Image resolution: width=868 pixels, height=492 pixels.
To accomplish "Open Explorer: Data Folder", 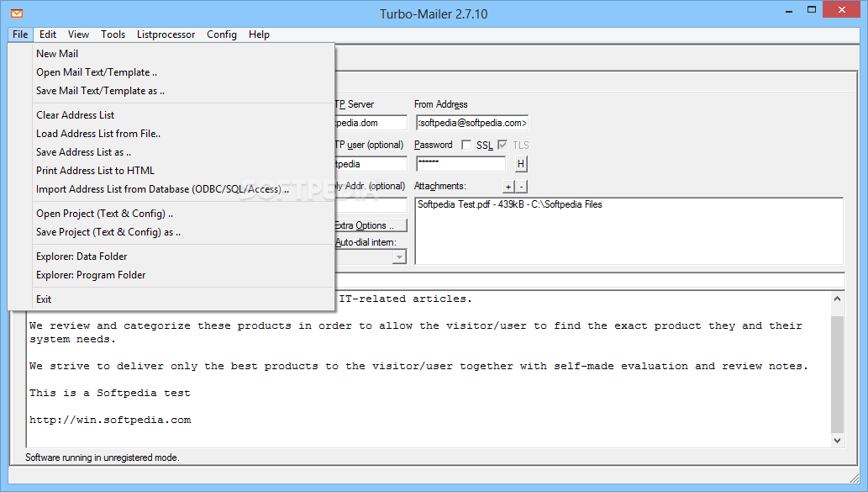I will click(x=171, y=257).
